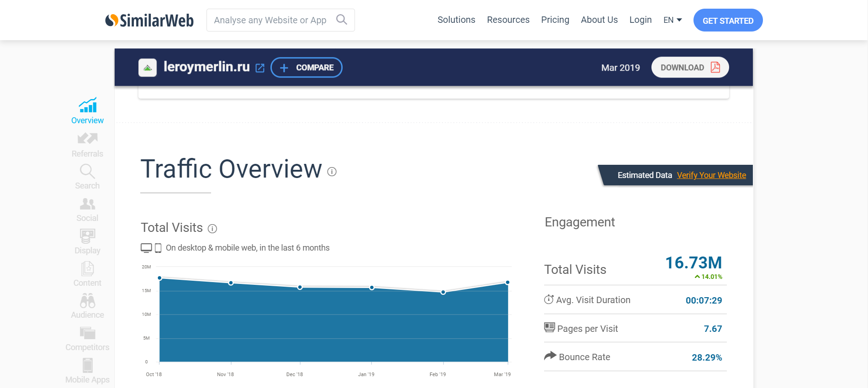Click the DOWNLOAD PDF button

coord(690,68)
